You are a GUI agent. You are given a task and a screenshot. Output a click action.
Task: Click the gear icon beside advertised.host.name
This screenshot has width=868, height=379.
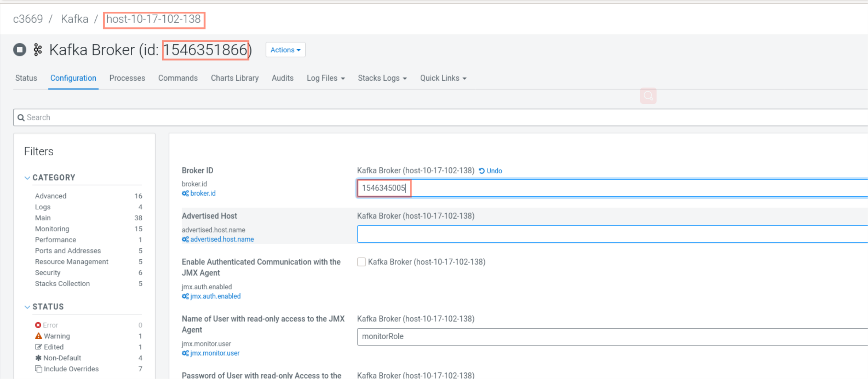point(185,239)
